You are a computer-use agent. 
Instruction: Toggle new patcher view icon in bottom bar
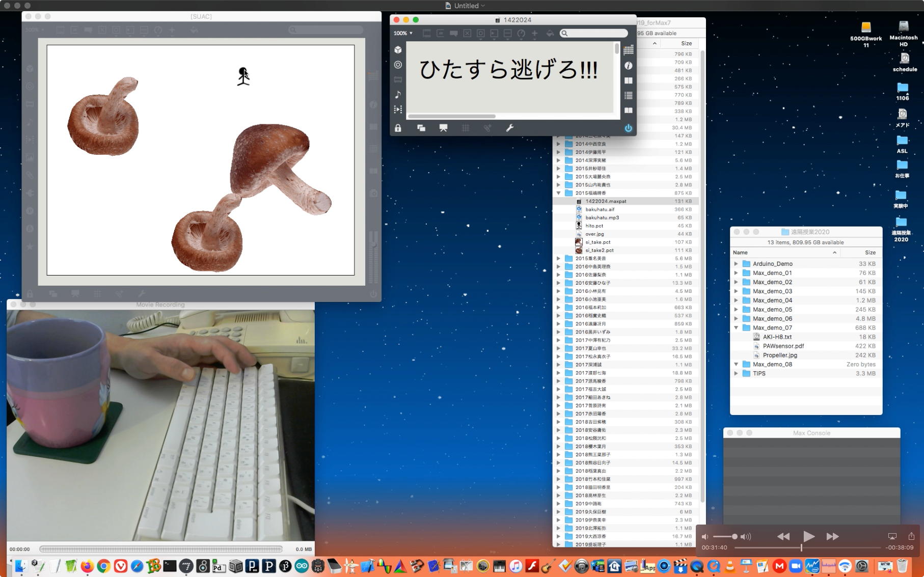421,128
